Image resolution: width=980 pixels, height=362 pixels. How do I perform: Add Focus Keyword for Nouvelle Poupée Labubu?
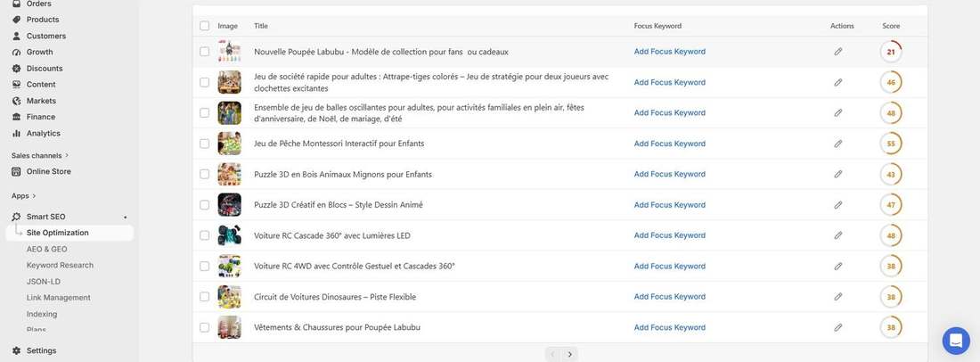(x=669, y=51)
